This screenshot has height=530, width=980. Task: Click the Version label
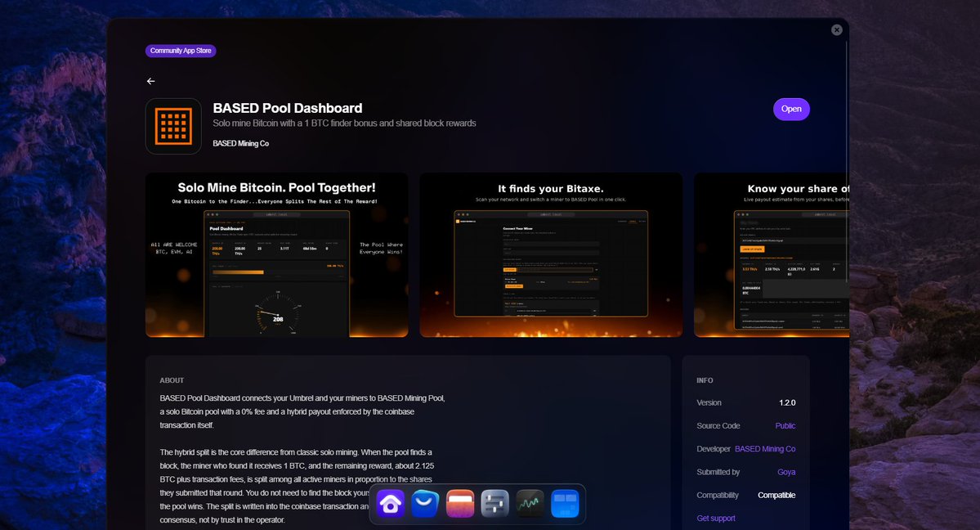point(709,402)
